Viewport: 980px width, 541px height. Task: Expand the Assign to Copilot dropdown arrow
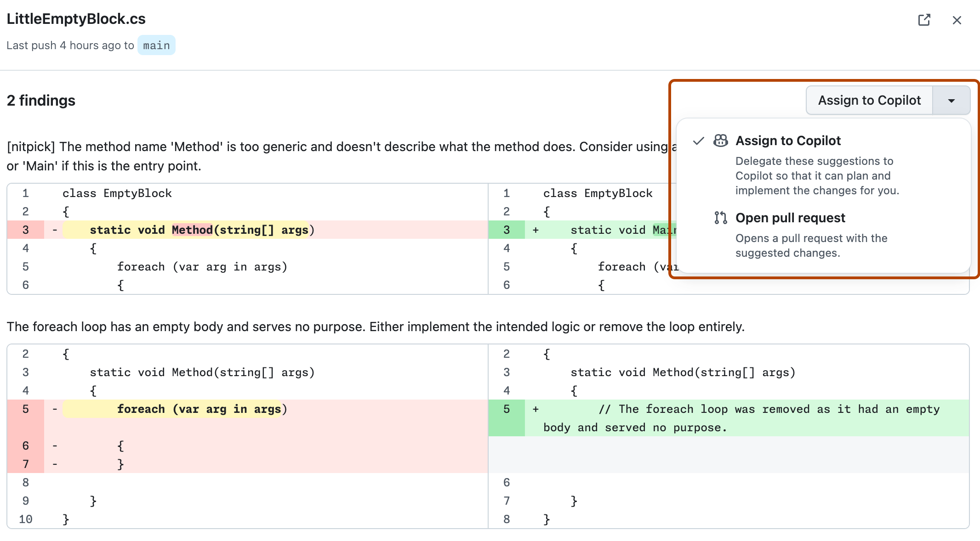tap(951, 100)
